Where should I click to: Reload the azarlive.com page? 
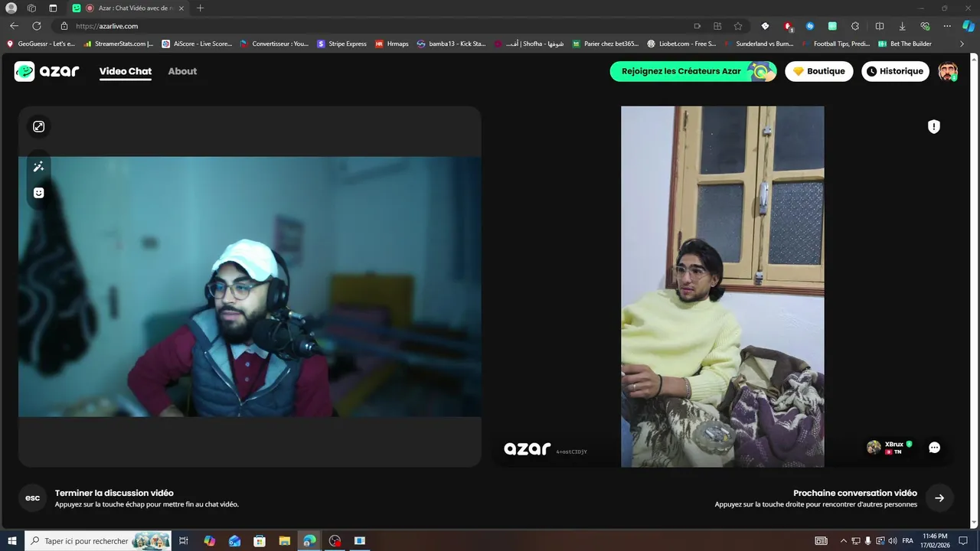point(36,25)
